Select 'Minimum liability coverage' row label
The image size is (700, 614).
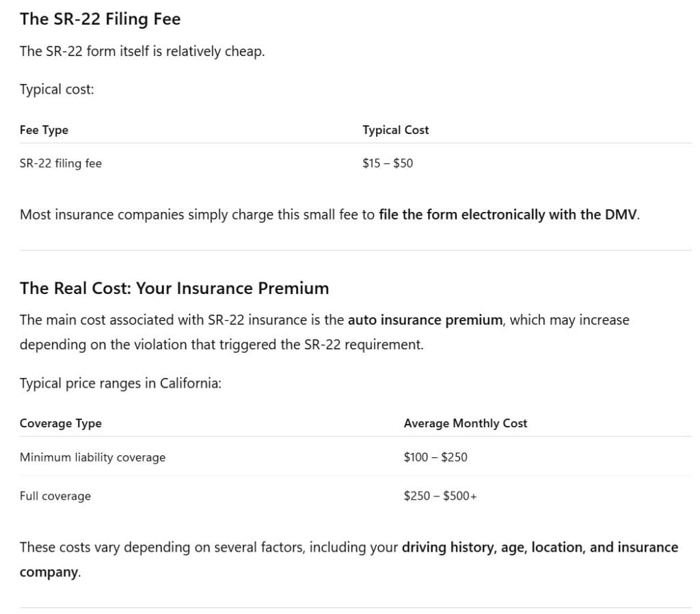92,457
